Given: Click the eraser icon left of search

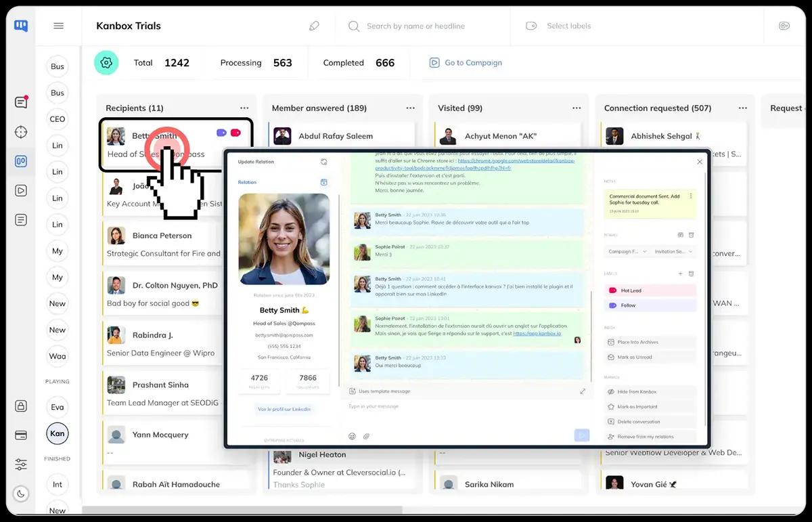Looking at the screenshot, I should (x=314, y=26).
